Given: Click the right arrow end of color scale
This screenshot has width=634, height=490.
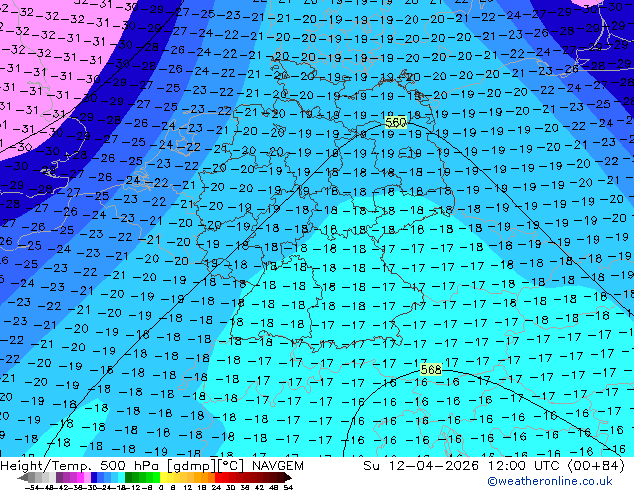Looking at the screenshot, I should [x=288, y=477].
